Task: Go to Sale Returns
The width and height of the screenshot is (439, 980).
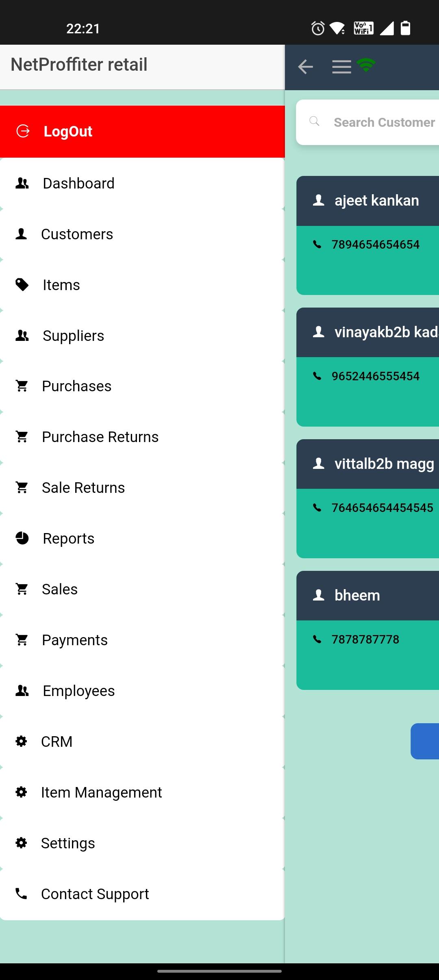Action: pos(142,488)
